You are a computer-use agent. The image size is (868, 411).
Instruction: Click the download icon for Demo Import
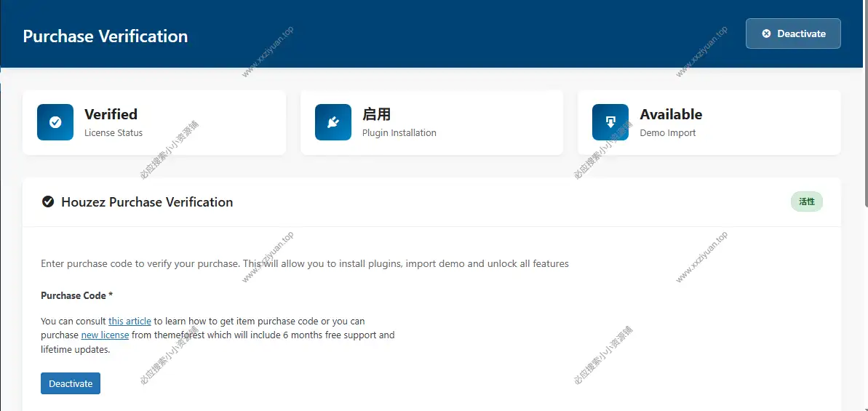[610, 122]
